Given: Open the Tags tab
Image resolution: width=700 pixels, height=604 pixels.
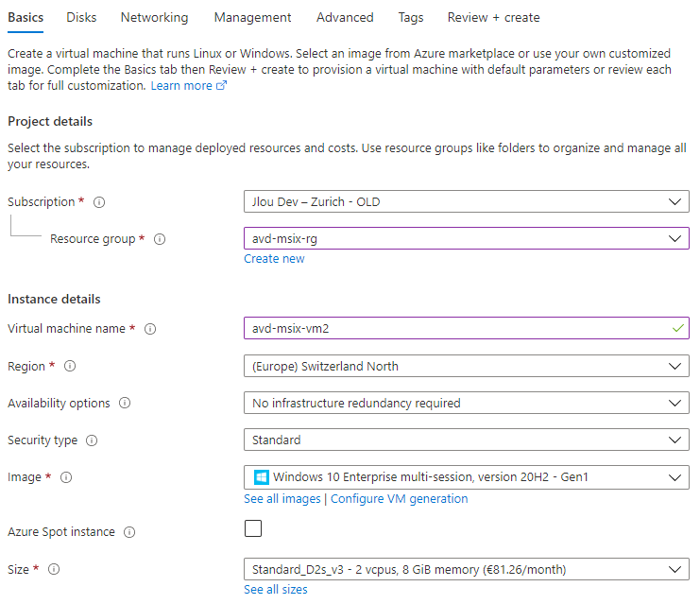Looking at the screenshot, I should pyautogui.click(x=411, y=17).
